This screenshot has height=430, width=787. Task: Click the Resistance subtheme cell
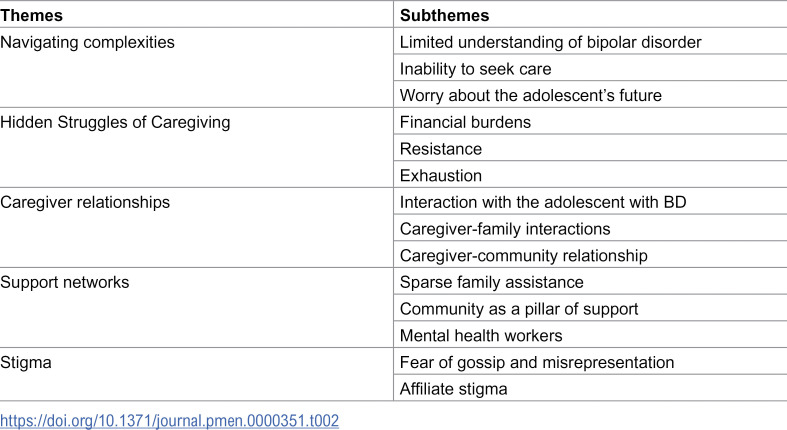(590, 149)
